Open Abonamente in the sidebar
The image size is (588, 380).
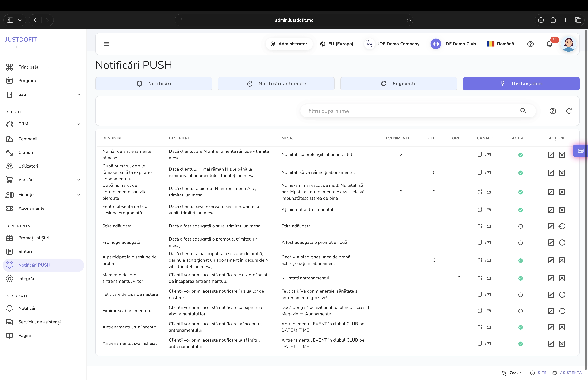(x=31, y=208)
